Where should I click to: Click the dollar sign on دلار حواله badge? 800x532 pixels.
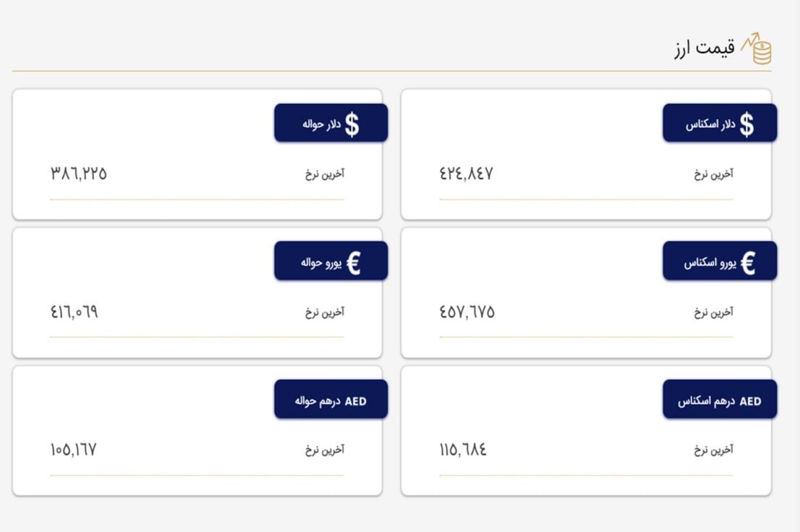(352, 124)
